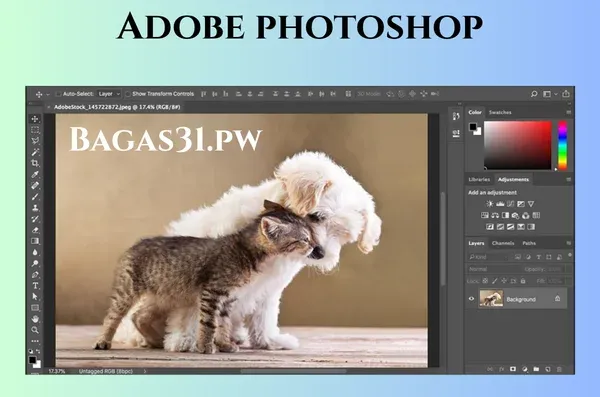This screenshot has height=397, width=600.
Task: Select the Rectangular Marquee tool
Action: (35, 130)
